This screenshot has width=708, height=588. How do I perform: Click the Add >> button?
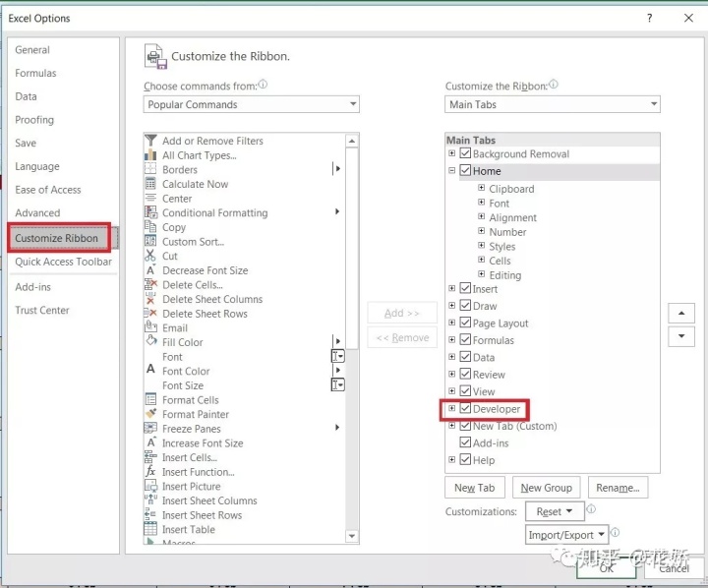[x=402, y=313]
